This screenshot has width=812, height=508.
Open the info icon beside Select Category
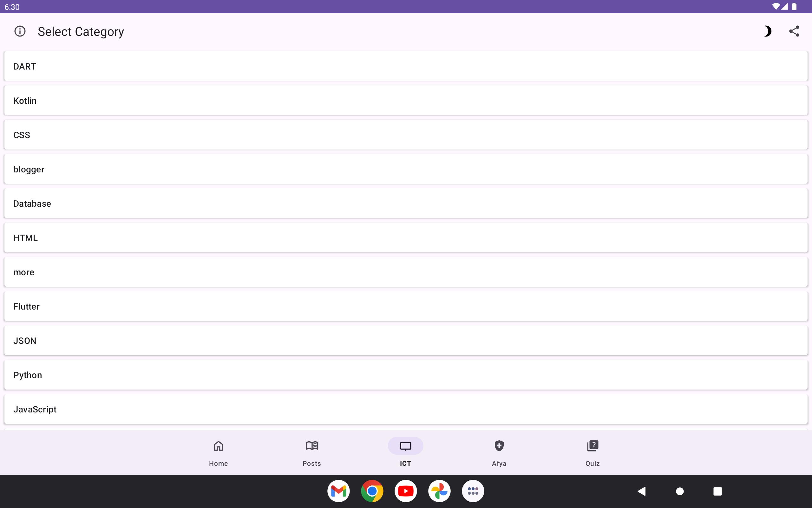click(20, 31)
